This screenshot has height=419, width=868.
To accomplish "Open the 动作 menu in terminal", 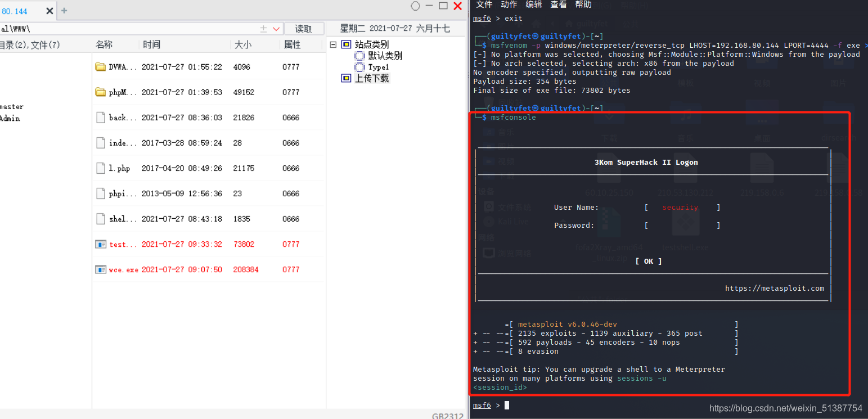I will click(509, 4).
